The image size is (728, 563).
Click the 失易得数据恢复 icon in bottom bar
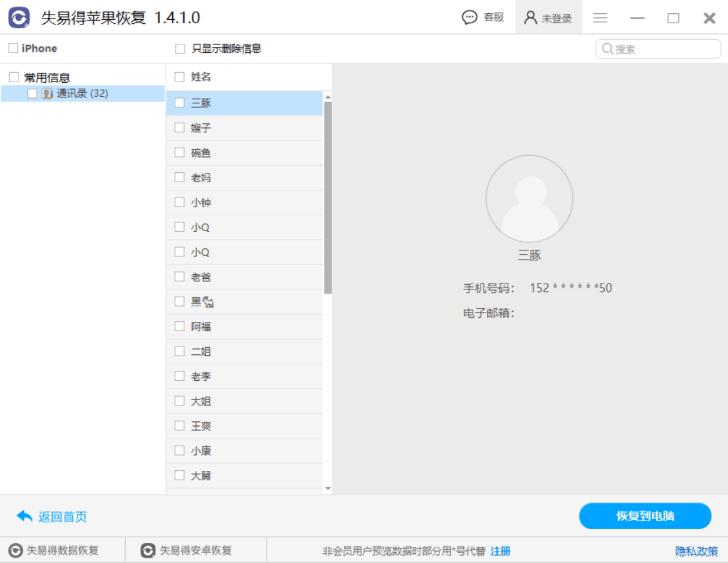[x=15, y=550]
